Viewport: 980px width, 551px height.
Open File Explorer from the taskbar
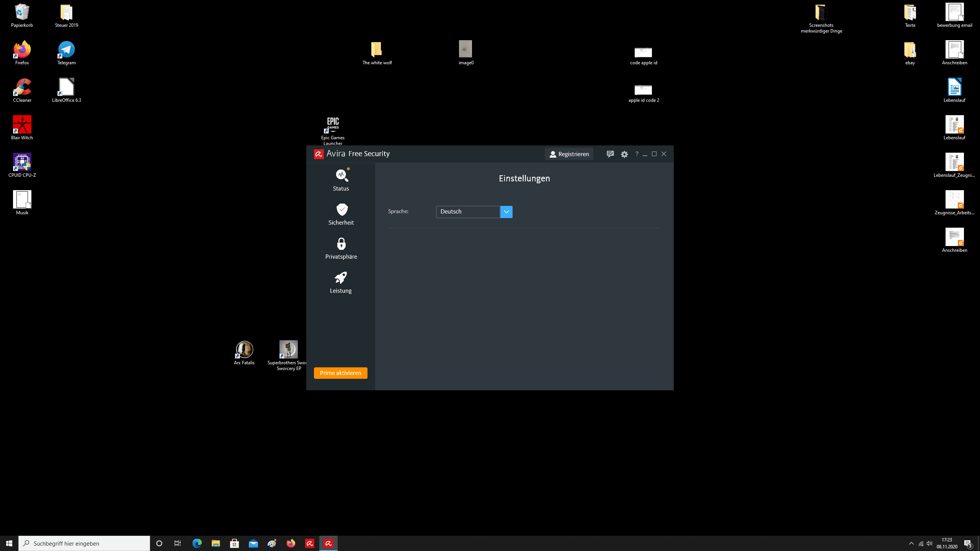pos(216,543)
